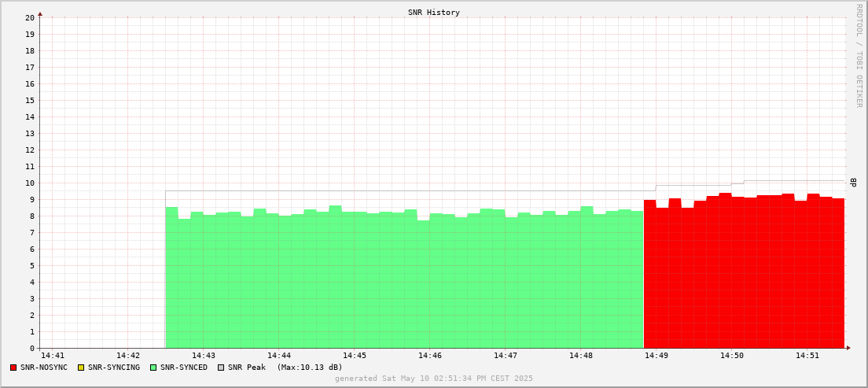Click the 14:50 time axis label
Image resolution: width=868 pixels, height=388 pixels.
[731, 355]
